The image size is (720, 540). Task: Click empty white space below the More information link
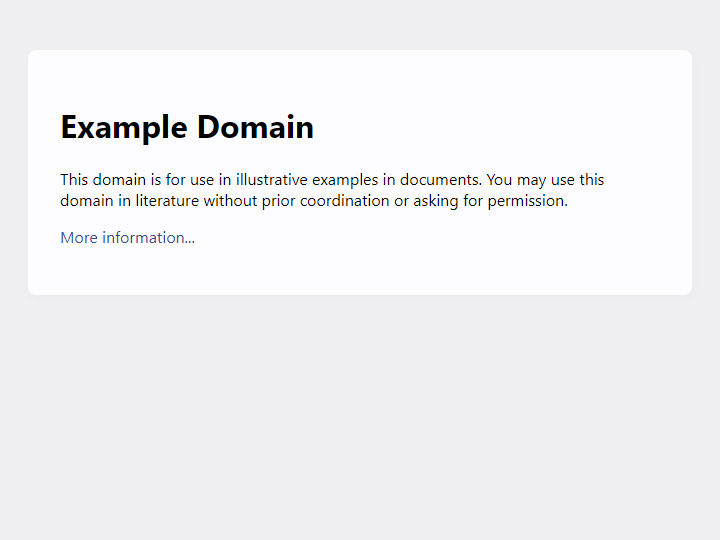coord(360,272)
